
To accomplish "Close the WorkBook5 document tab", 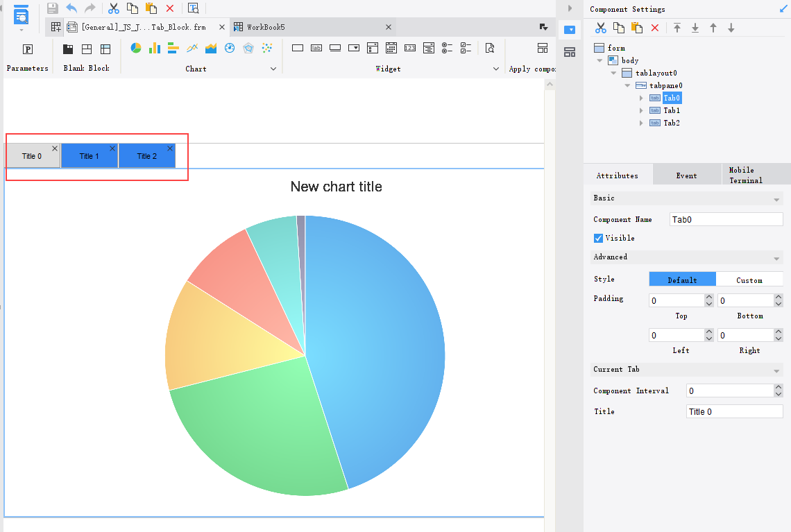I will coord(389,27).
